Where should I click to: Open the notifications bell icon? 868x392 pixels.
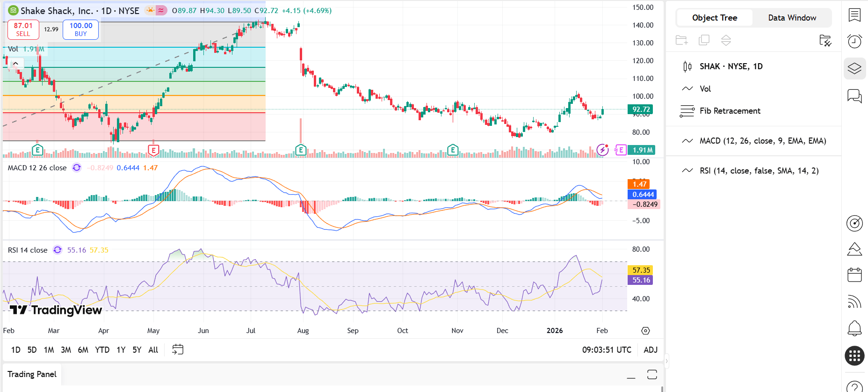coord(854,328)
